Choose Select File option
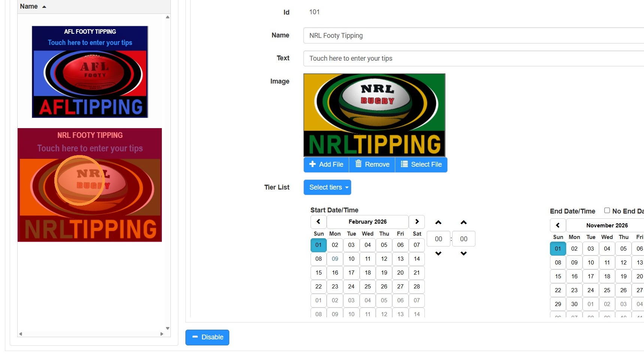The width and height of the screenshot is (644, 360). (421, 164)
